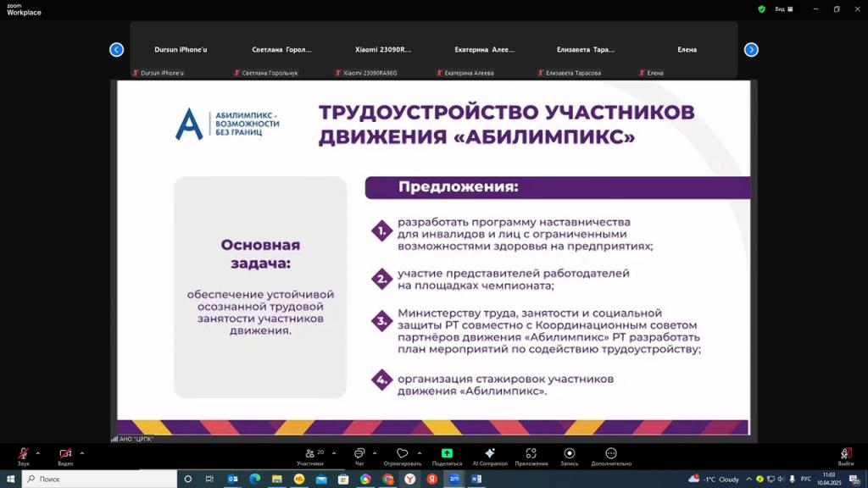The image size is (868, 488).
Task: Leave the meeting via Выйти
Action: tap(845, 456)
